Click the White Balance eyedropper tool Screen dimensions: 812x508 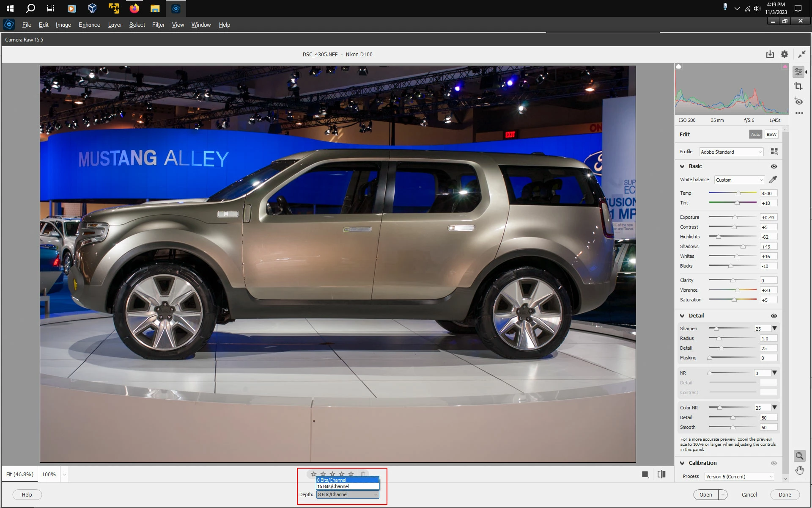coord(773,179)
